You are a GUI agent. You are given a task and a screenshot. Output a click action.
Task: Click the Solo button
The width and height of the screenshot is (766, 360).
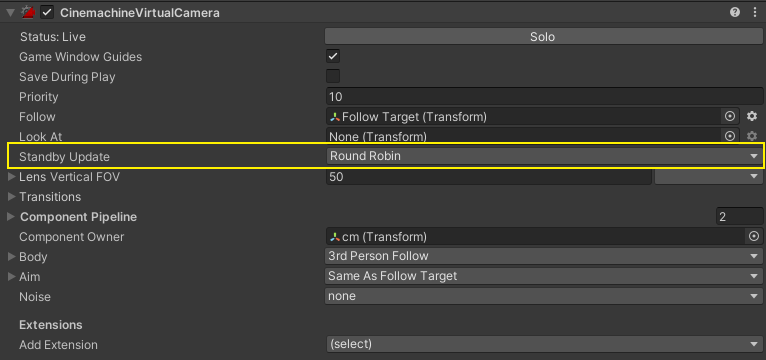(543, 37)
